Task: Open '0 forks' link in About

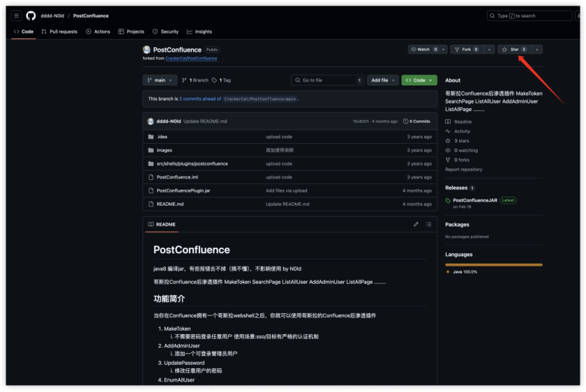Action: tap(457, 160)
